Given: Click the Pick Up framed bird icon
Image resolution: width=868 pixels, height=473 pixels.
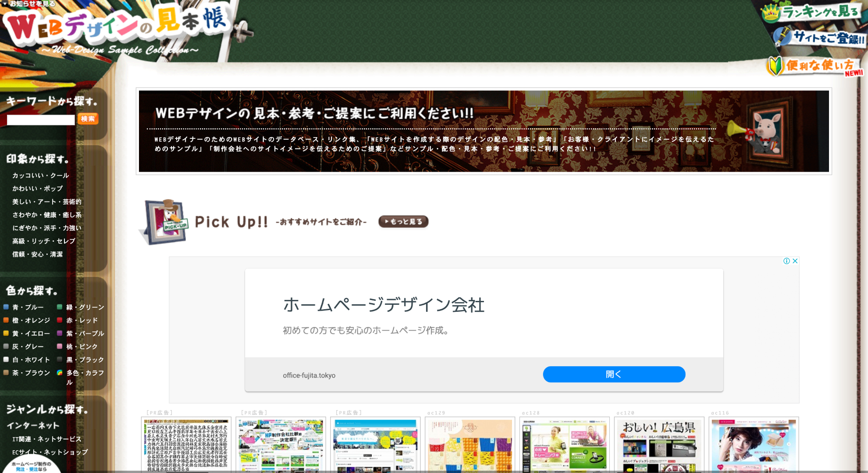Looking at the screenshot, I should [x=164, y=222].
